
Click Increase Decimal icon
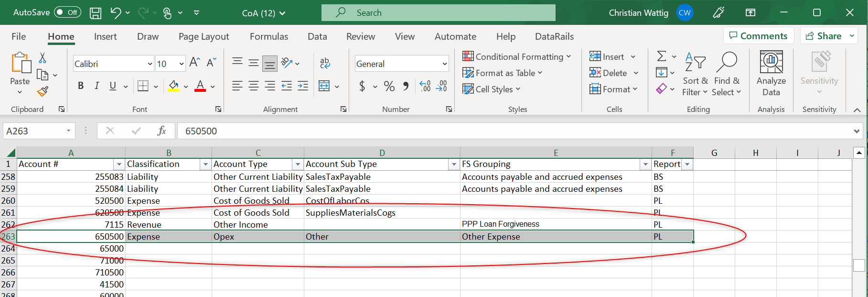point(425,86)
